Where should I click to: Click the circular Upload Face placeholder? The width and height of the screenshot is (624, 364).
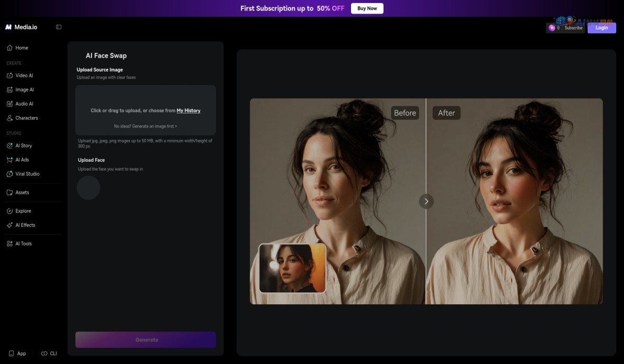pyautogui.click(x=88, y=187)
